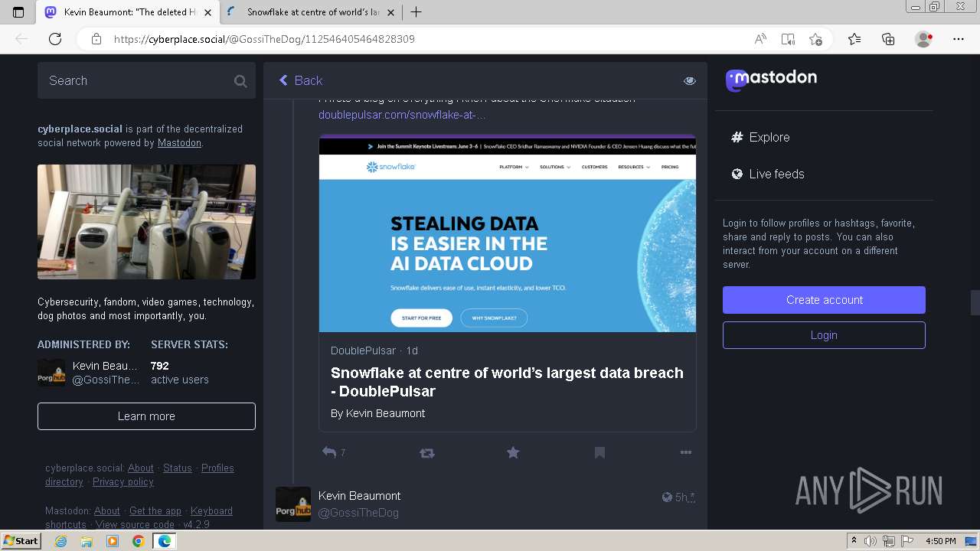The width and height of the screenshot is (980, 551).
Task: Open the cyberplace.social About link
Action: [x=140, y=468]
